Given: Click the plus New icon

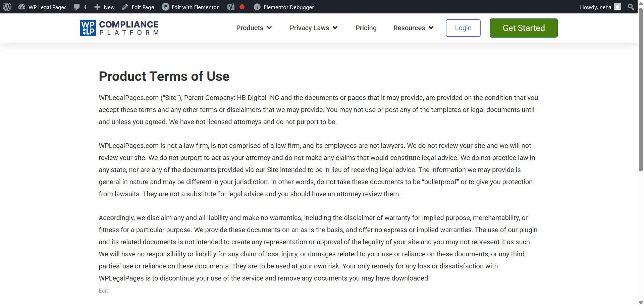Looking at the screenshot, I should (97, 7).
